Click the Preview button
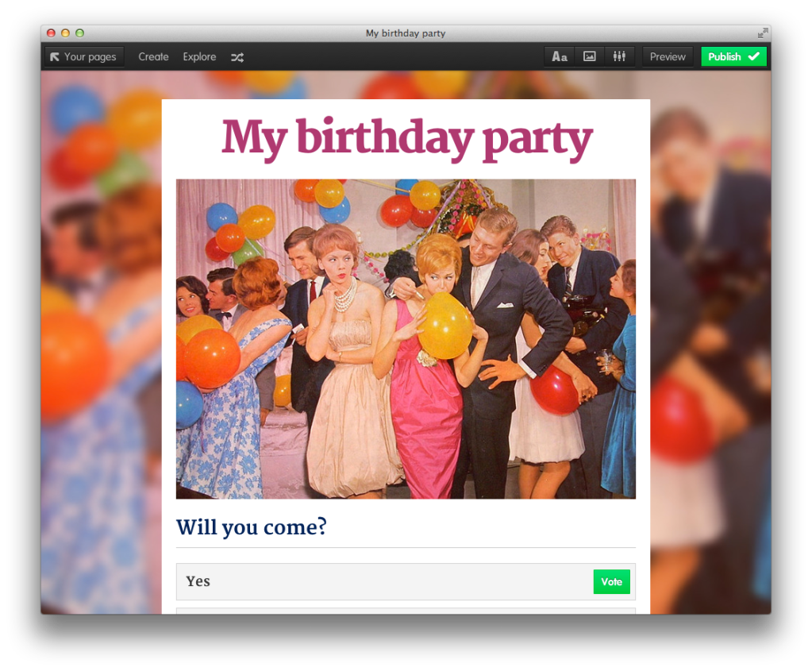 (668, 56)
